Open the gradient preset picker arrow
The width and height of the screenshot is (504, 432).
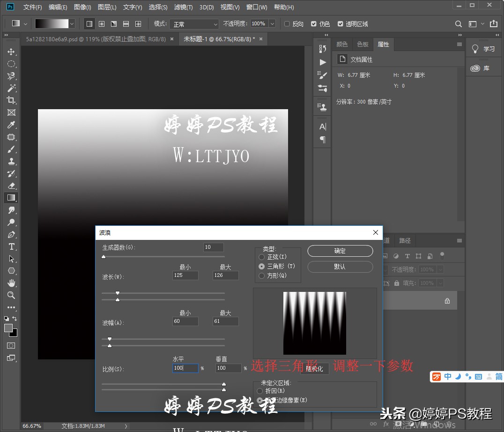(72, 23)
